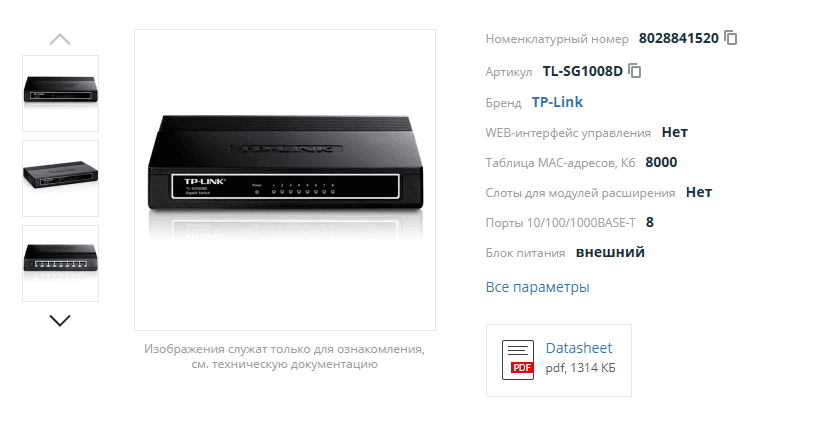Select the angled-view switch thumbnail

tap(60, 179)
